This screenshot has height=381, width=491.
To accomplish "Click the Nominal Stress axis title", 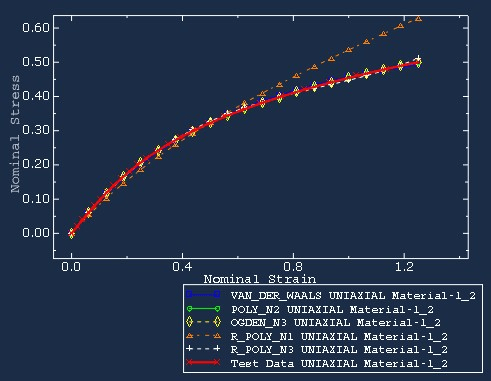I will coord(15,134).
